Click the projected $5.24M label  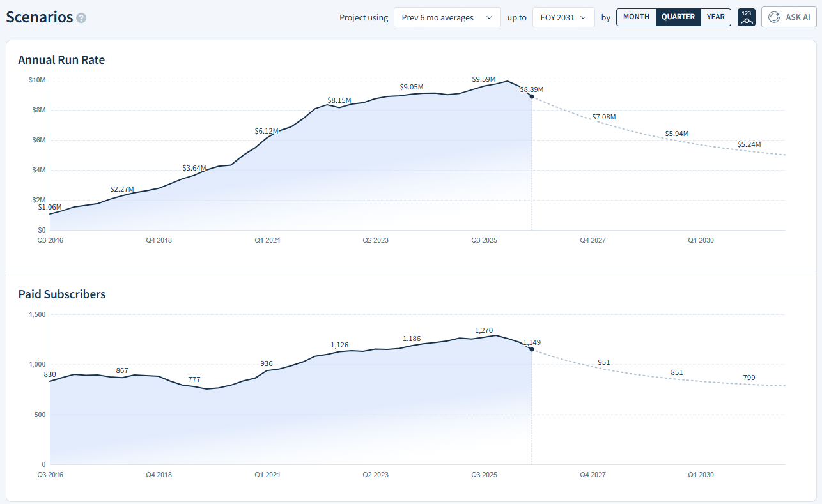(x=749, y=144)
